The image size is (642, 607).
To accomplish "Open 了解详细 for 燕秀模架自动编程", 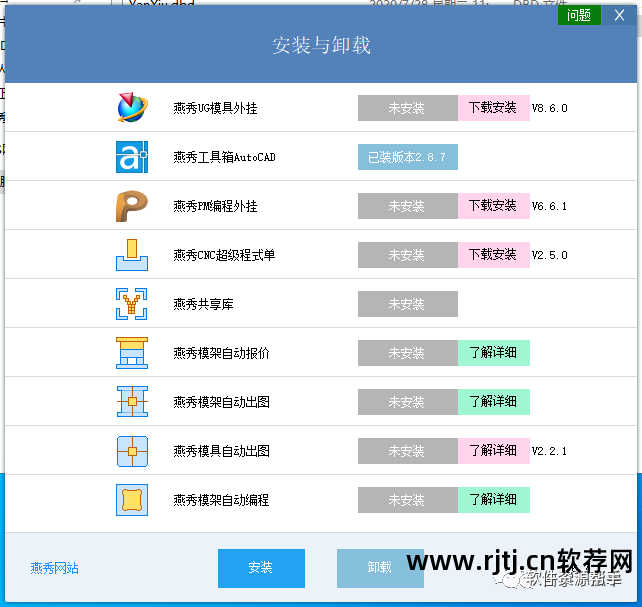I will pos(493,500).
